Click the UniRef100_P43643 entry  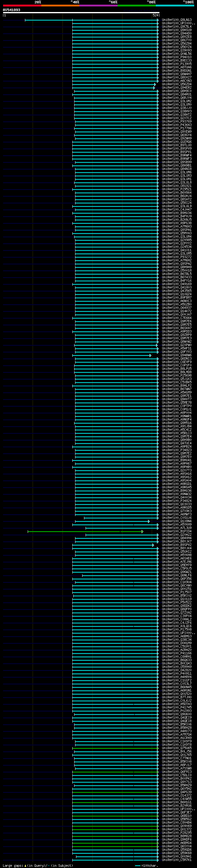(176, 125)
